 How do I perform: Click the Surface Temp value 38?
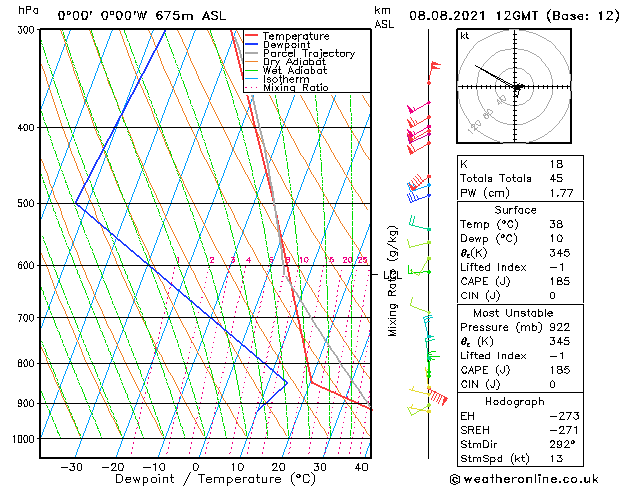(x=556, y=224)
